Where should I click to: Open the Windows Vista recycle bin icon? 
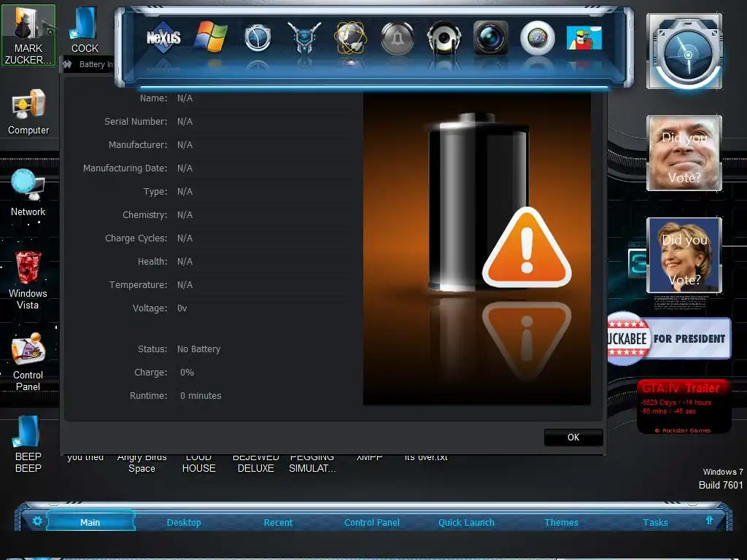click(x=28, y=280)
